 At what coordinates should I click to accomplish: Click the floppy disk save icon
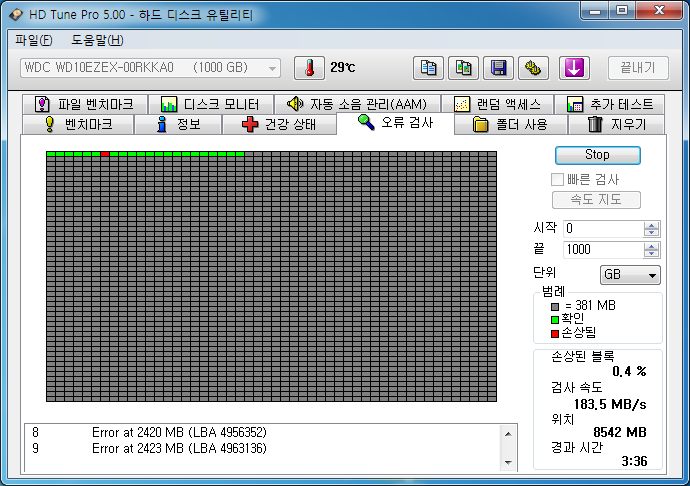(x=498, y=68)
